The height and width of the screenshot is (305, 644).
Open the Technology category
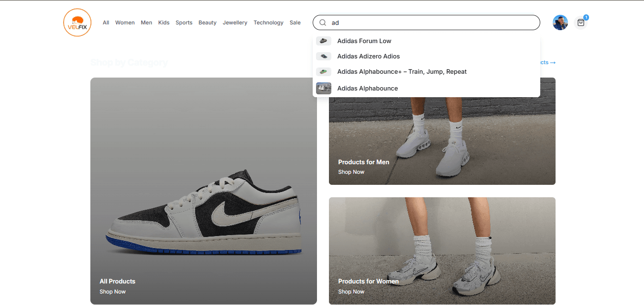click(x=268, y=23)
